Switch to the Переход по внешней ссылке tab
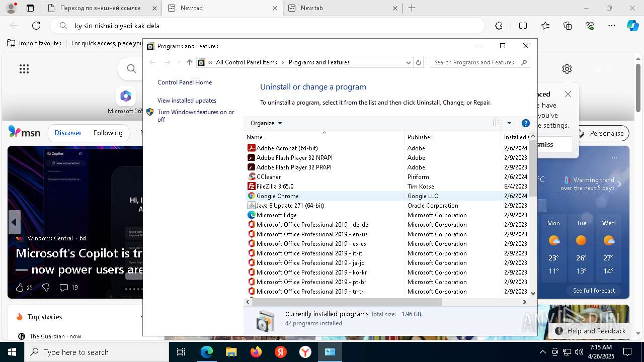 click(102, 8)
